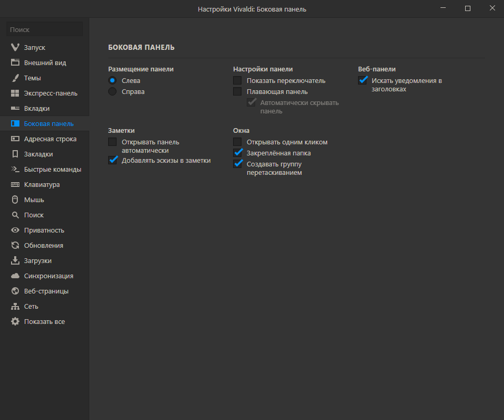Maximize the Vivaldi settings window
The image size is (504, 420).
[468, 8]
